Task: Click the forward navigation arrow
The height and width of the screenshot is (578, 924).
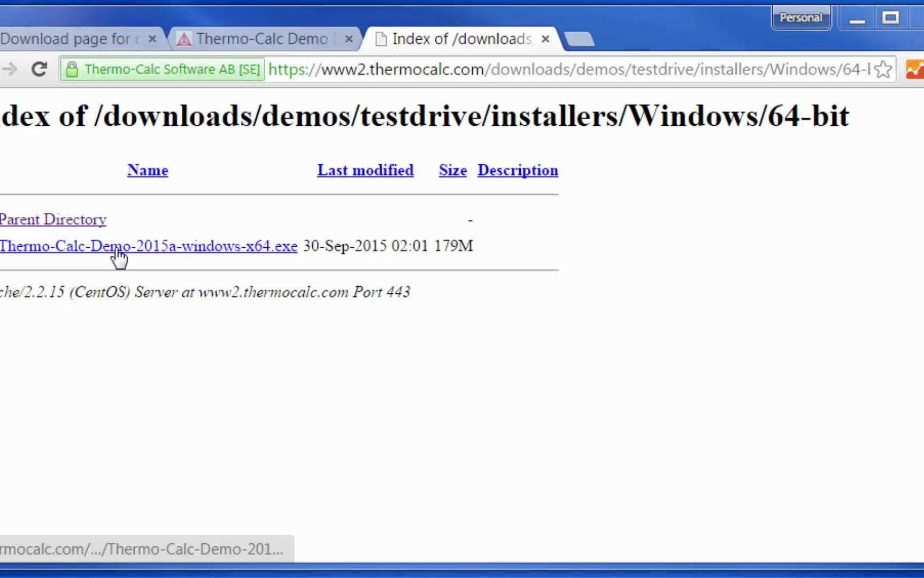Action: click(x=9, y=69)
